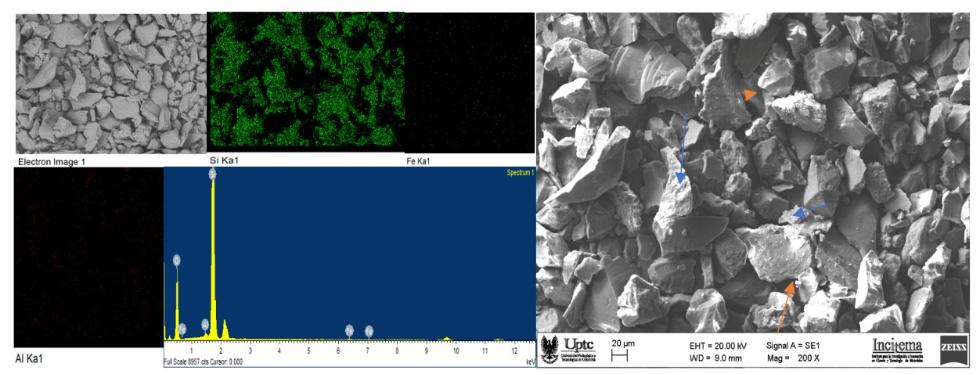The width and height of the screenshot is (980, 374).
Task: Click the ZEISS logo badge
Action: [x=955, y=350]
